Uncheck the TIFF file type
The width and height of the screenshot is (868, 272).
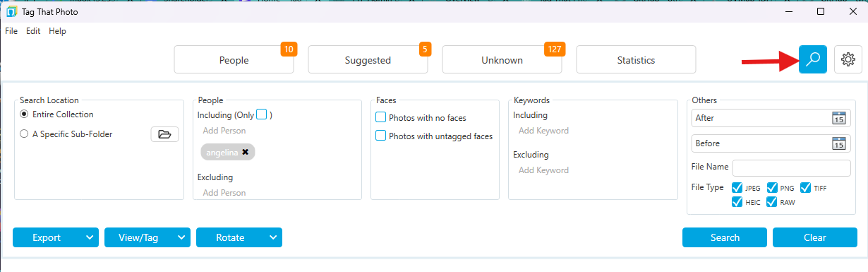tap(805, 188)
